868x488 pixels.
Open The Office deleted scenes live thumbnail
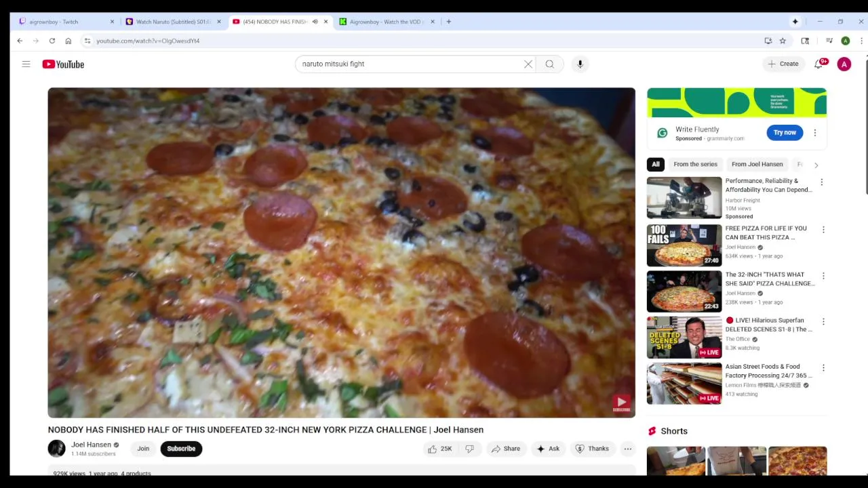[684, 338]
